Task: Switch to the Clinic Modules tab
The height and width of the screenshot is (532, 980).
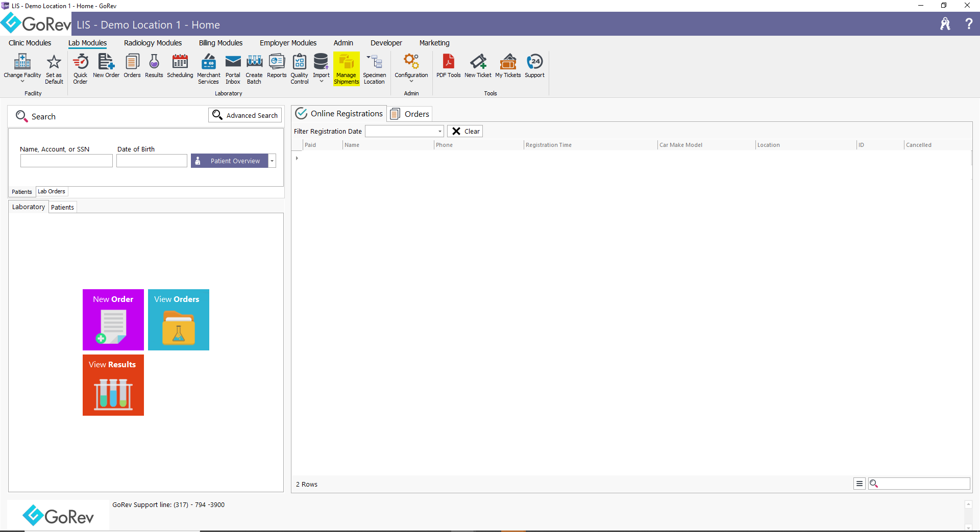Action: tap(30, 43)
